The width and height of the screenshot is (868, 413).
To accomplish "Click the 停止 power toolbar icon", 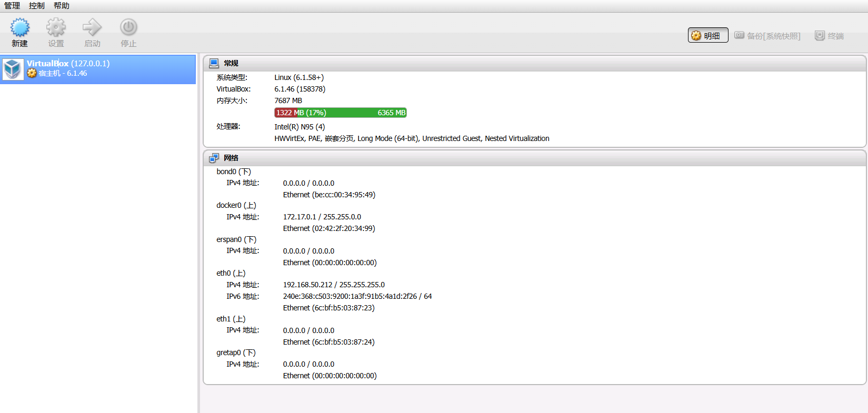I will (128, 27).
